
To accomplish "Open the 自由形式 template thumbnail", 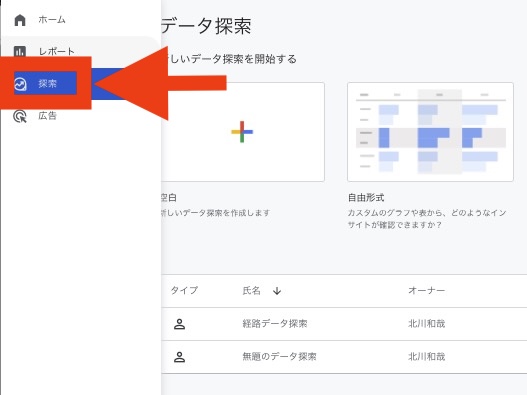I will pos(430,132).
